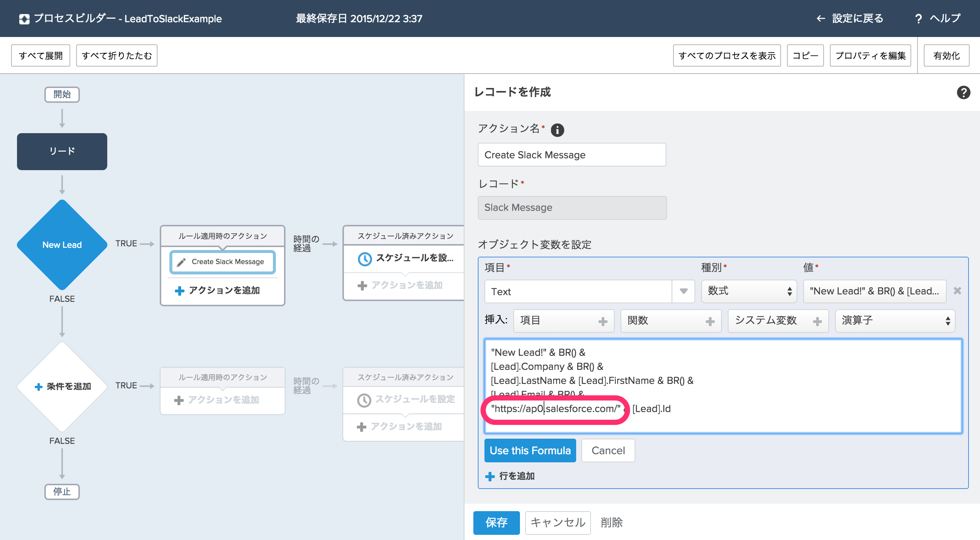Click inside the formula text area

pyautogui.click(x=723, y=386)
